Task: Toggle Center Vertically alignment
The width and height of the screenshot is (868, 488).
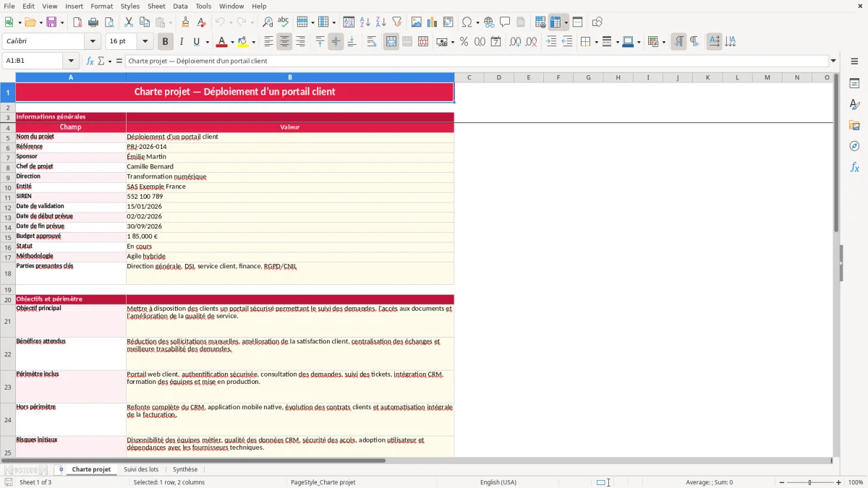Action: pos(336,42)
